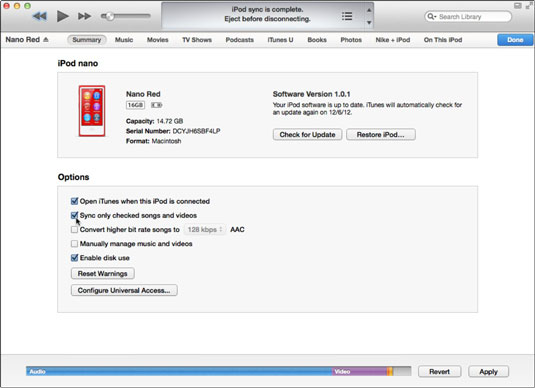Click the status display up arrow

tap(369, 10)
